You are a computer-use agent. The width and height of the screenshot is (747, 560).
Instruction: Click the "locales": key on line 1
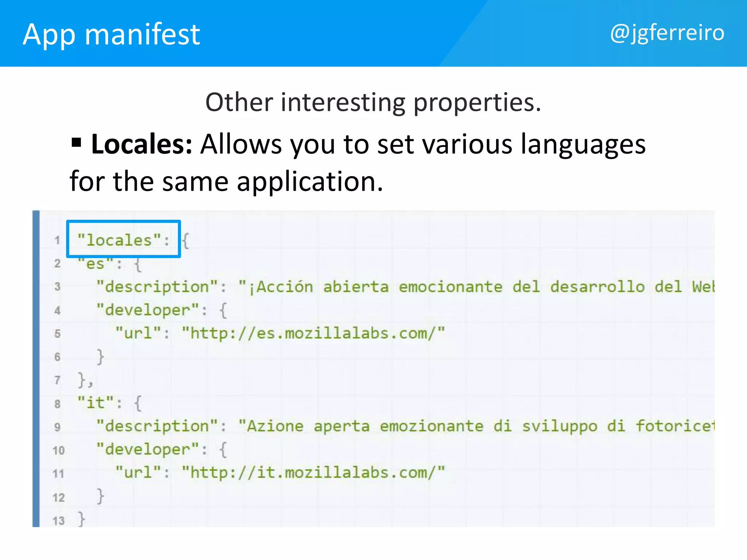[x=124, y=240]
